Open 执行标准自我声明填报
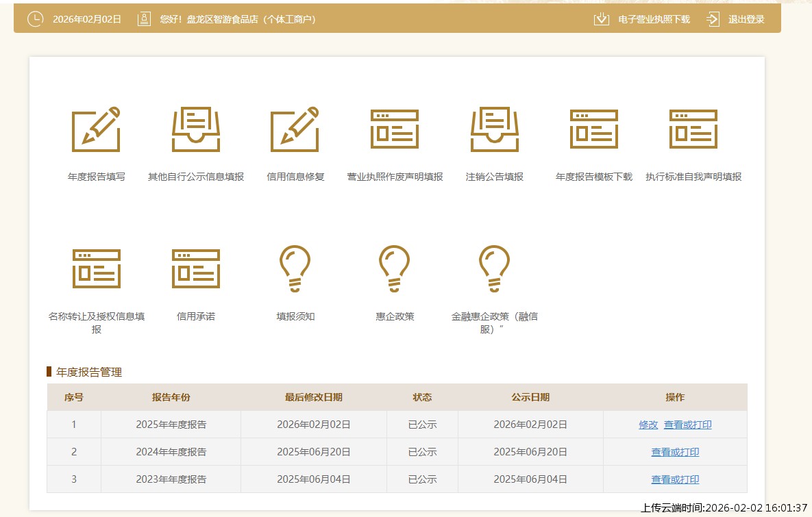 point(693,129)
